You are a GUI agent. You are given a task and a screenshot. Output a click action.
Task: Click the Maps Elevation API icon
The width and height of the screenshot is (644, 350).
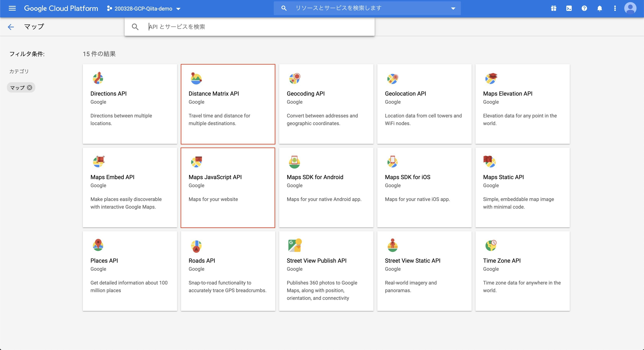click(491, 78)
